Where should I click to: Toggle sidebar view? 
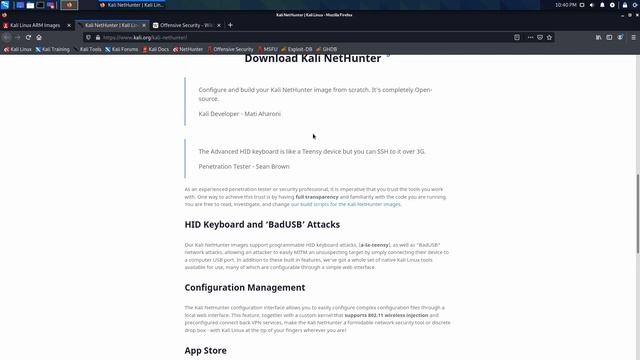(609, 37)
